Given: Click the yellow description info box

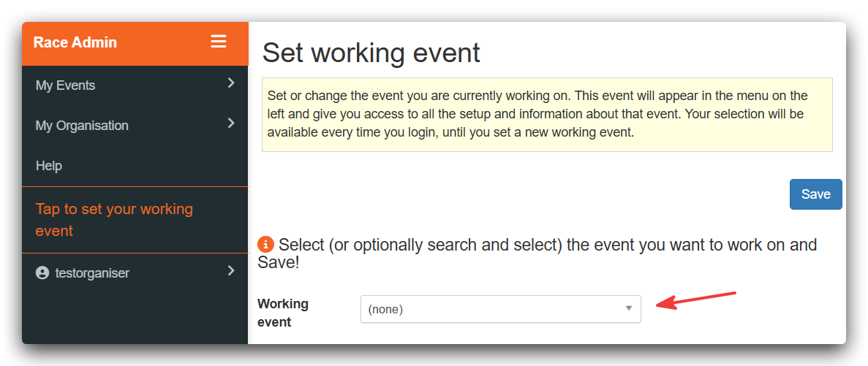Looking at the screenshot, I should click(x=547, y=115).
